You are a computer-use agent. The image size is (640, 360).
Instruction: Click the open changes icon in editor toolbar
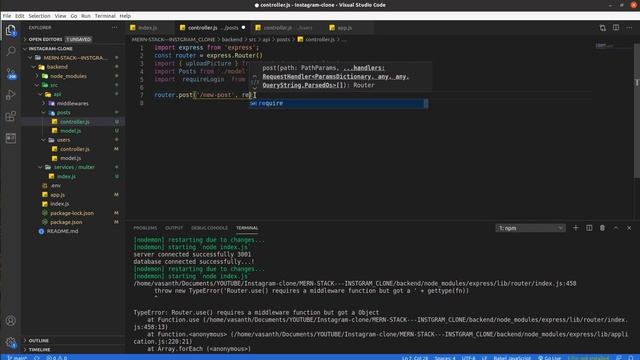602,28
